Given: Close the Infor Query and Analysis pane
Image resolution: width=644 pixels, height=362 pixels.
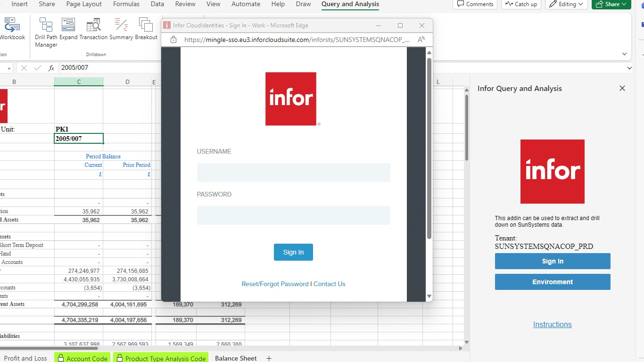Looking at the screenshot, I should click(622, 88).
